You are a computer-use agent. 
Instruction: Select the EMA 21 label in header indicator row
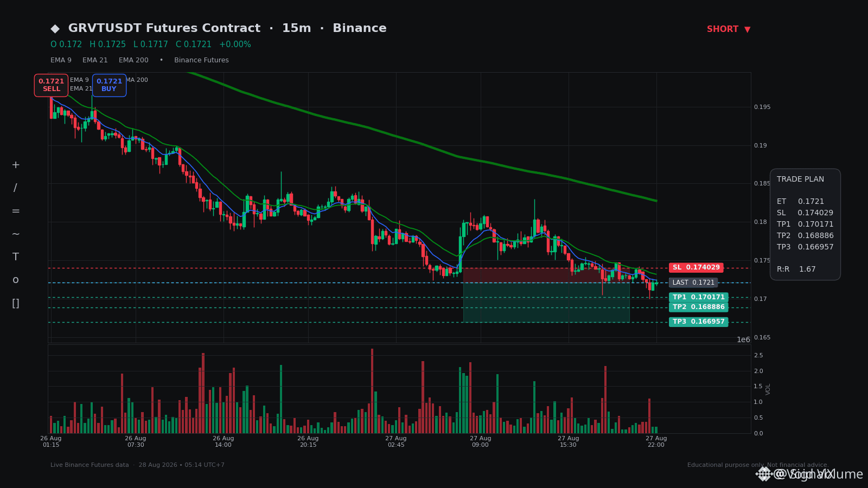[x=95, y=60]
